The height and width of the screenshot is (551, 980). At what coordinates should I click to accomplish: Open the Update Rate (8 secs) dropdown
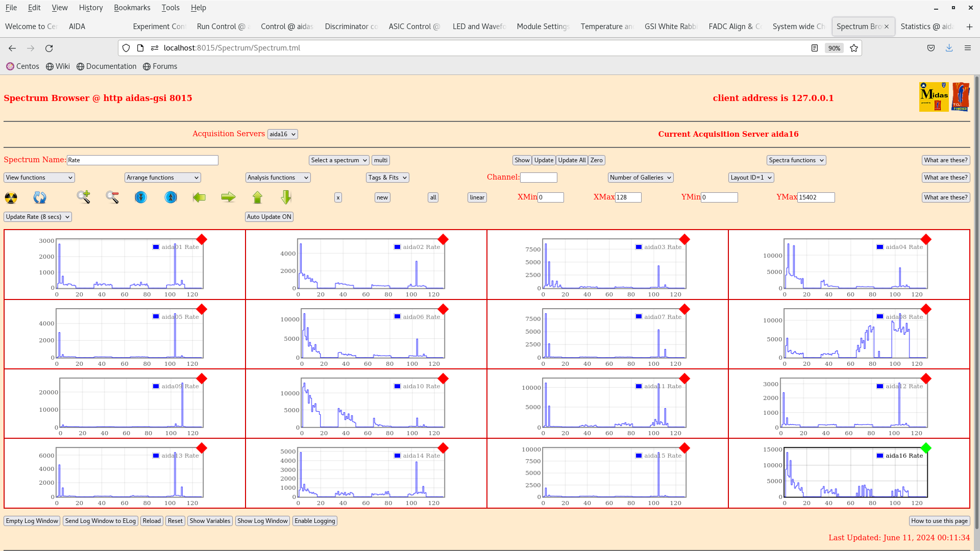[x=38, y=217]
